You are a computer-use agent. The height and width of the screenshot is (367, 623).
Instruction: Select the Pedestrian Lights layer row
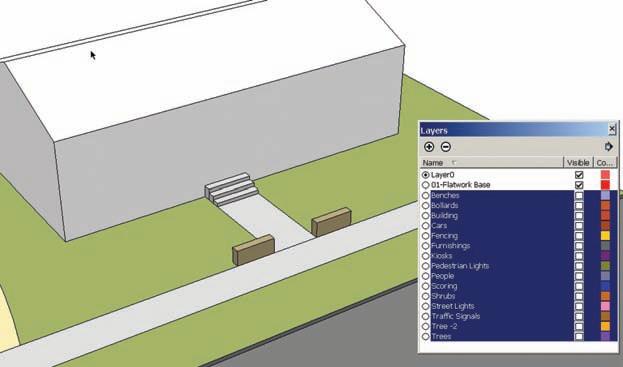coord(519,266)
